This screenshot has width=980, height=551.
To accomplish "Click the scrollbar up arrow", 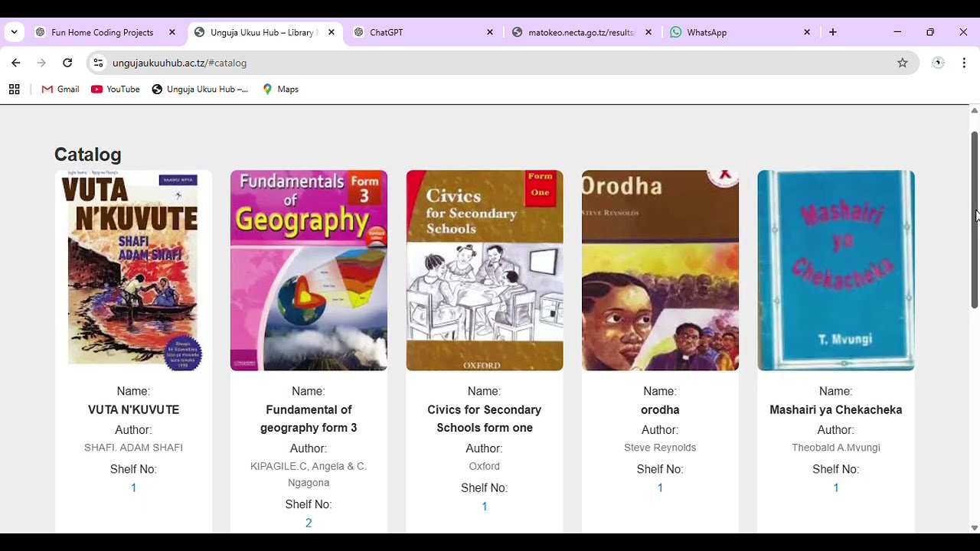I will click(974, 111).
